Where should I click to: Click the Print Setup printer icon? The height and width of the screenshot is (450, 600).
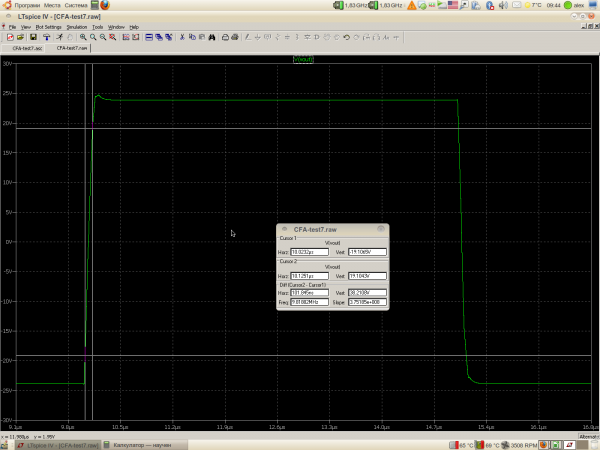(225, 37)
